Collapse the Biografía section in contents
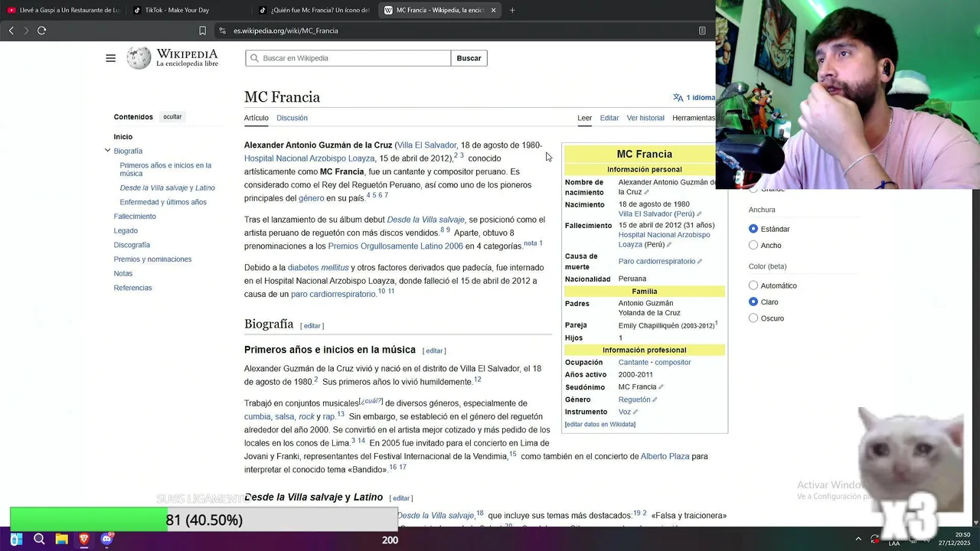The height and width of the screenshot is (551, 980). click(107, 151)
